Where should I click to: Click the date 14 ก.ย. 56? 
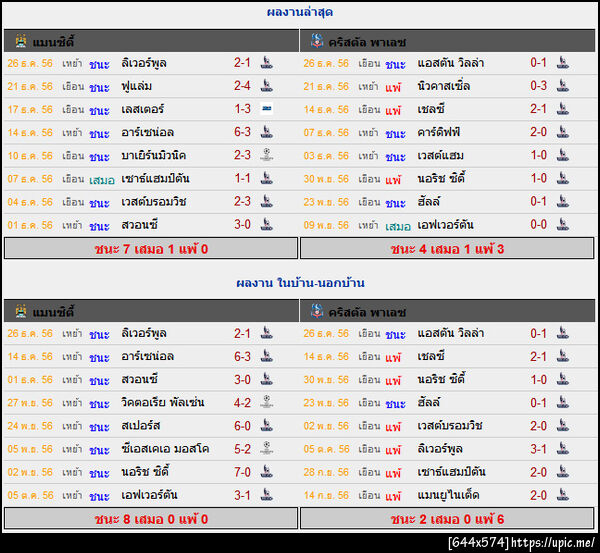click(x=326, y=495)
